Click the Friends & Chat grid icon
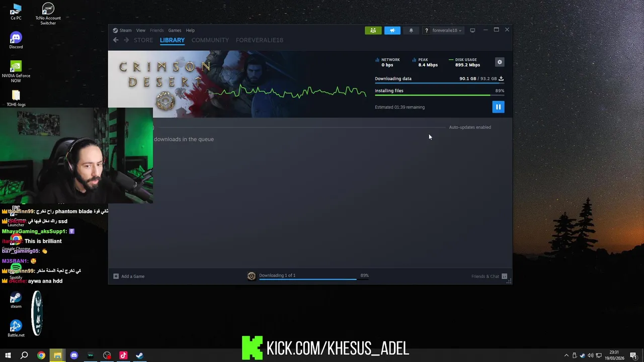 (505, 276)
